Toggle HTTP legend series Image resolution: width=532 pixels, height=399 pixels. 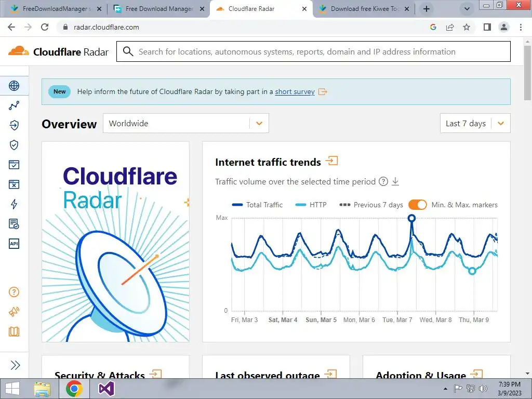click(311, 205)
